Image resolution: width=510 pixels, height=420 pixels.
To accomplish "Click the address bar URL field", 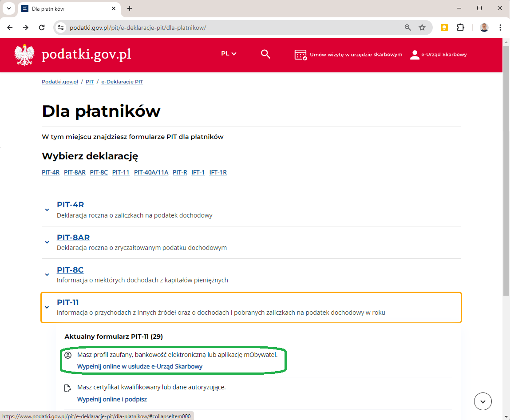I will [222, 28].
